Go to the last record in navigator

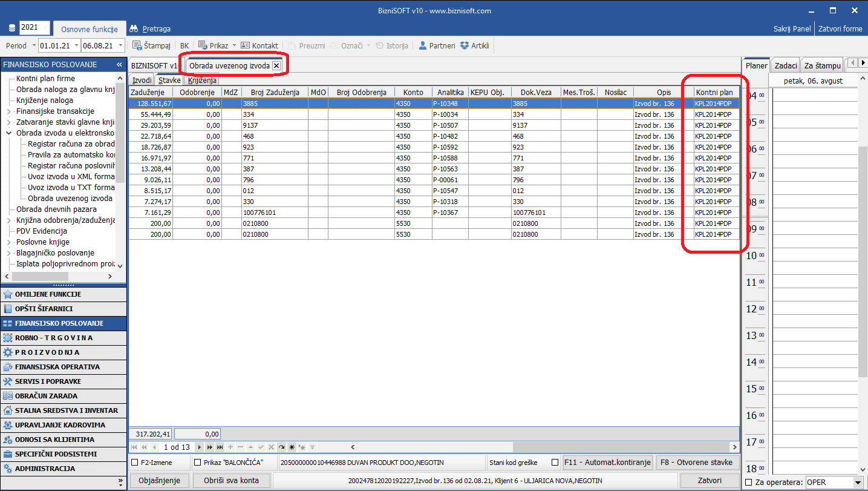[x=220, y=447]
